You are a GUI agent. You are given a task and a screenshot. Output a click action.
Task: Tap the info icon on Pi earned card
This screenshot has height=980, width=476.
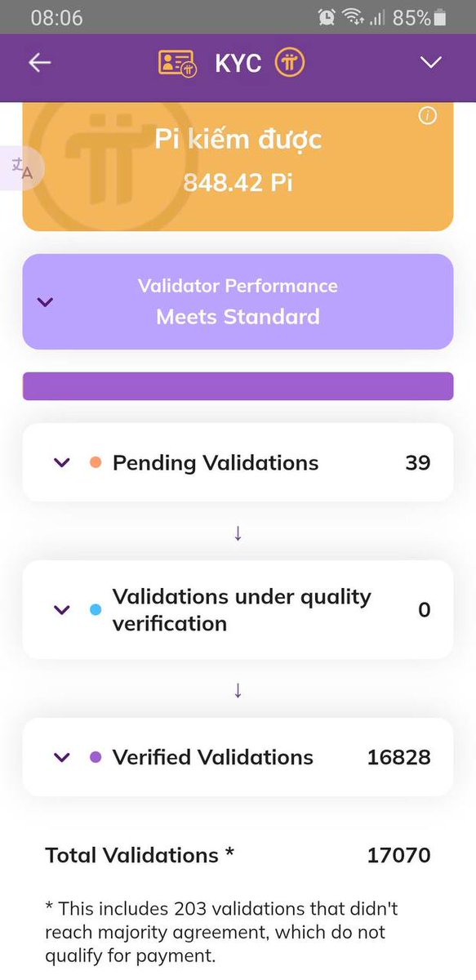[x=427, y=116]
